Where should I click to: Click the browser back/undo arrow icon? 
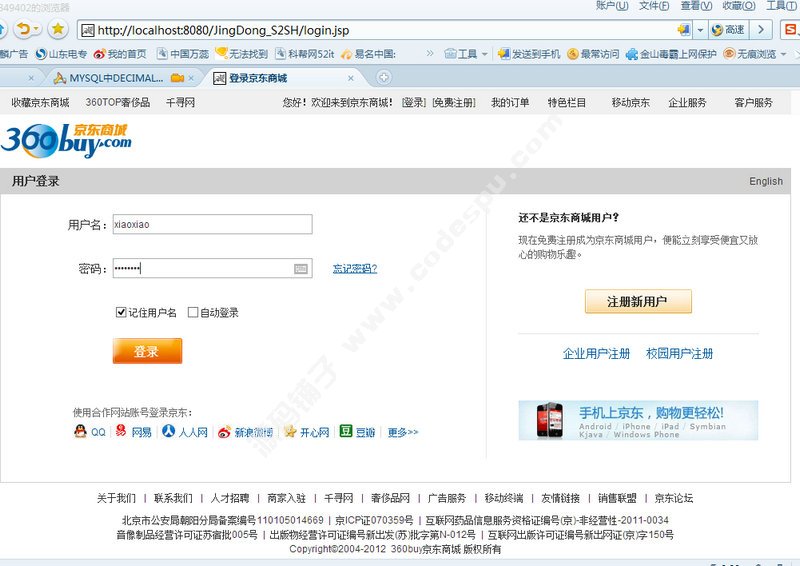pos(24,29)
